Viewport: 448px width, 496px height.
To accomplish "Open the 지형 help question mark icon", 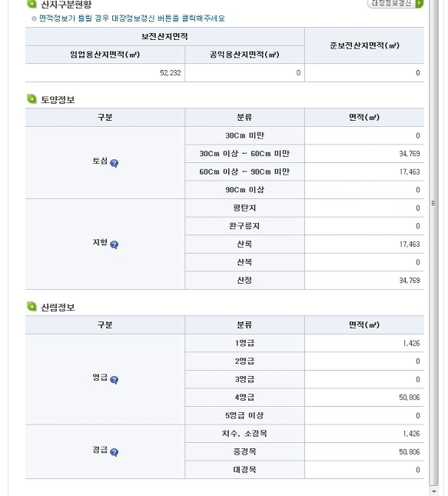I will point(114,245).
